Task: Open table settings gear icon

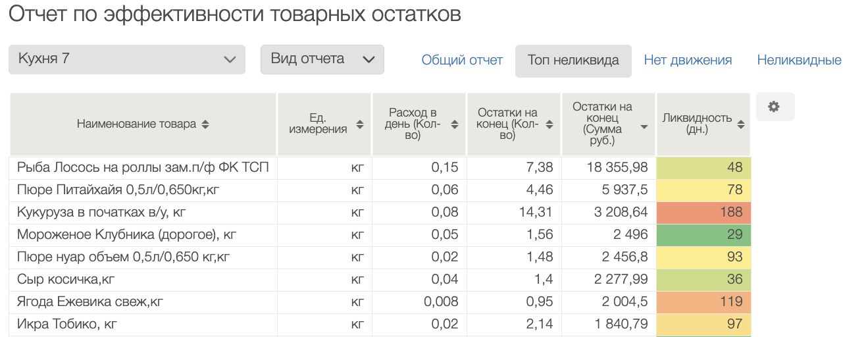Action: (x=775, y=107)
